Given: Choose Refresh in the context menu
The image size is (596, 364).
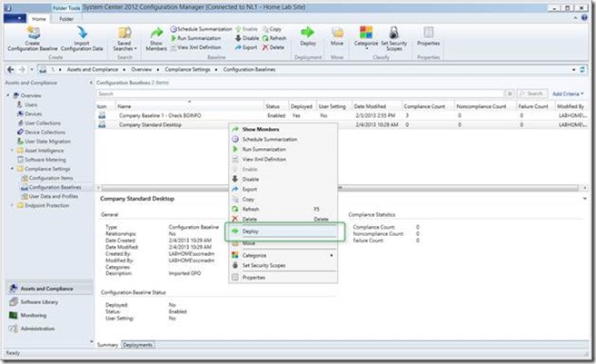Looking at the screenshot, I should pos(283,209).
